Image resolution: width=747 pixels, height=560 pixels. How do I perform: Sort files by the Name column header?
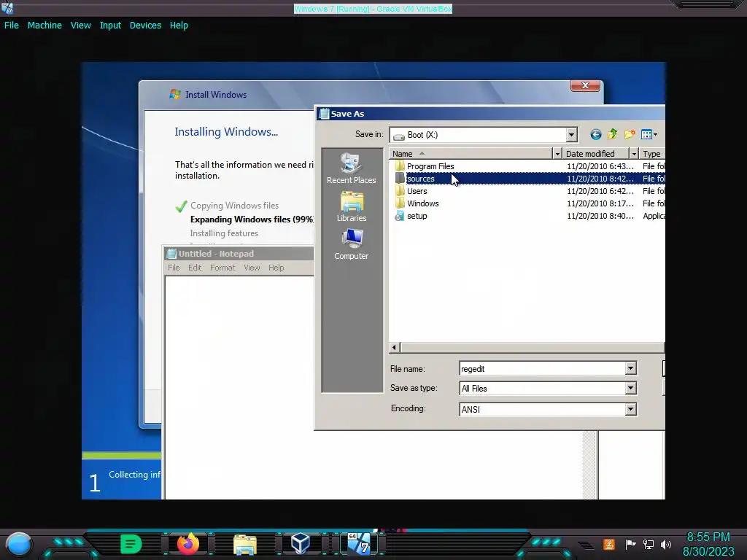coord(471,154)
